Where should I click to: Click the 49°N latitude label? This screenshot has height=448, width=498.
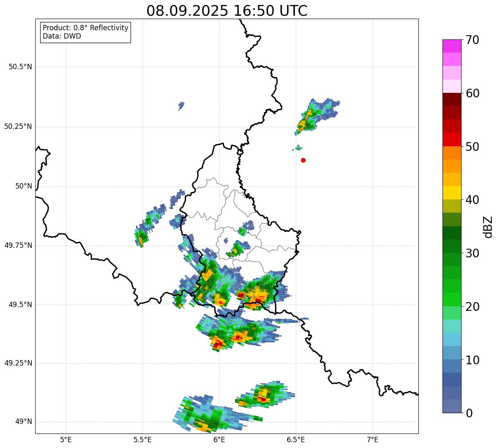click(x=24, y=422)
